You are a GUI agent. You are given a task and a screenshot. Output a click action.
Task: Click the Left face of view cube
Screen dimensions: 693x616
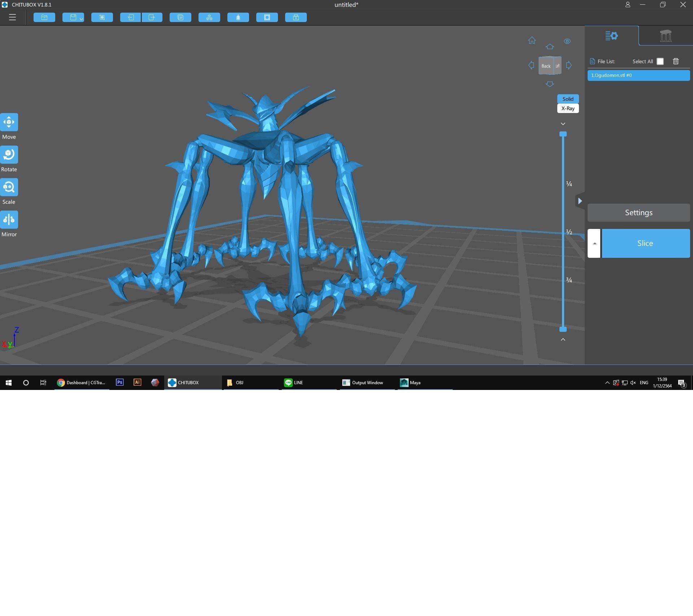click(x=558, y=66)
